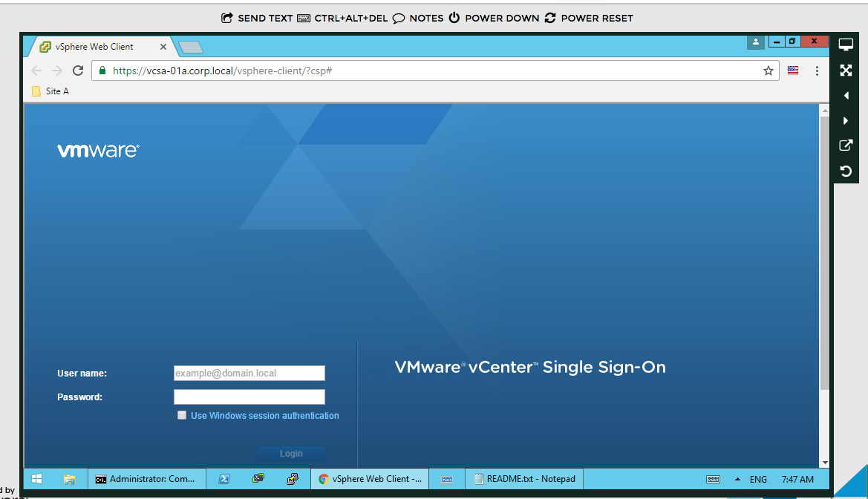This screenshot has height=499, width=868.
Task: Click the SEND TEXT button
Action: [x=258, y=18]
